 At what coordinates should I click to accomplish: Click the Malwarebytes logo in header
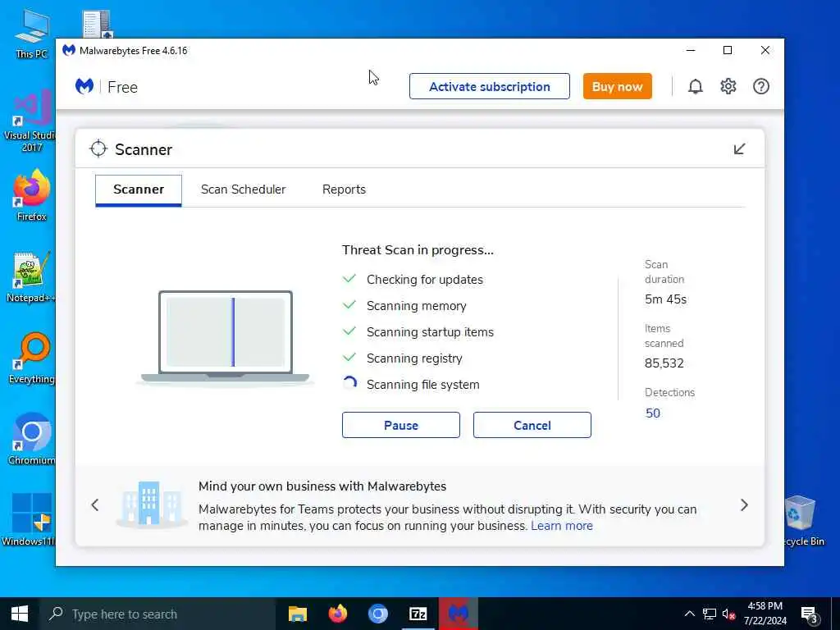84,86
